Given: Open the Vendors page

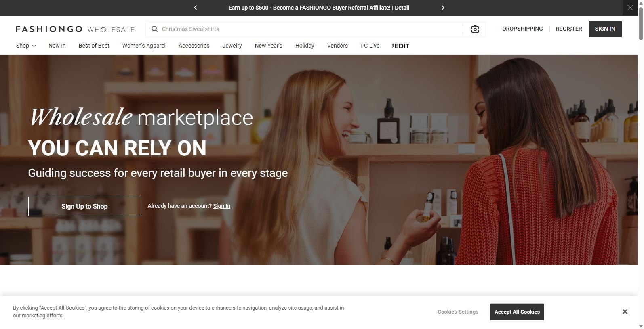Looking at the screenshot, I should [337, 46].
